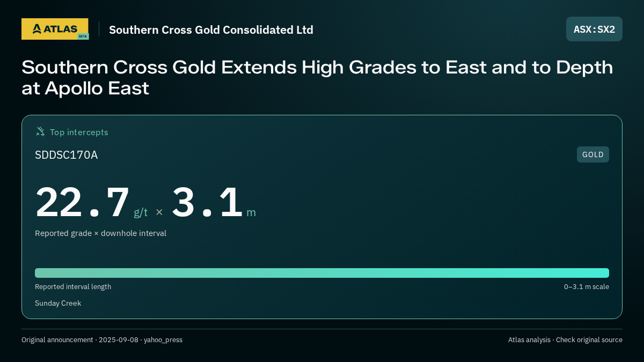Click the drill icon beside Top intercepts

pos(40,131)
